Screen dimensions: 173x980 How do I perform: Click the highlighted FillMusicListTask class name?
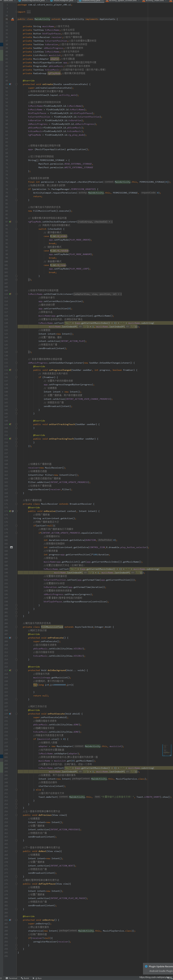pyautogui.click(x=52, y=627)
